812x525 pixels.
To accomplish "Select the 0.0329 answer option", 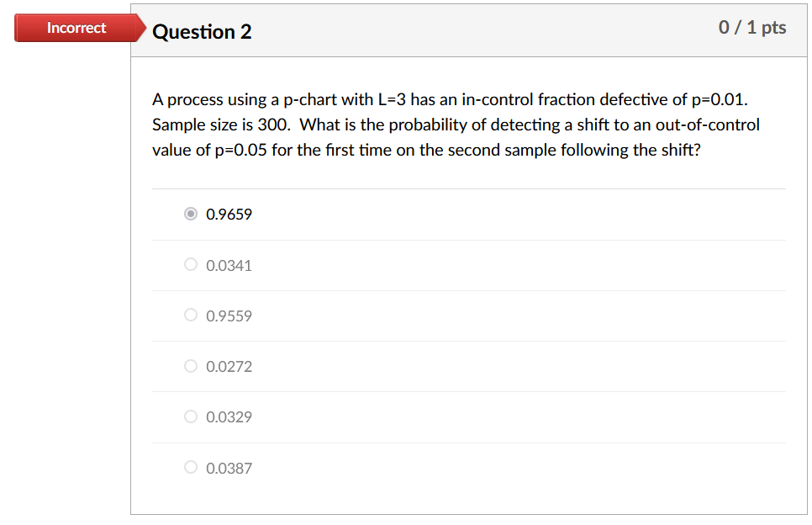I will point(191,416).
